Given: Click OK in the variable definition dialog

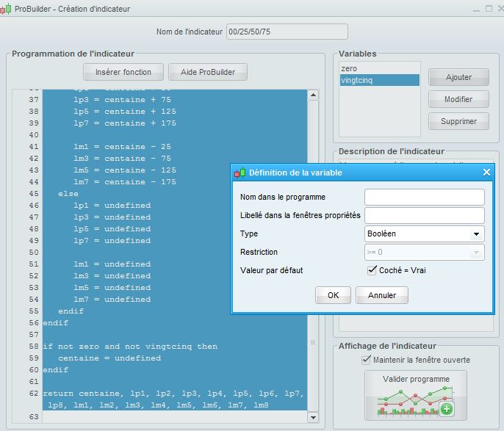Looking at the screenshot, I should (x=333, y=295).
